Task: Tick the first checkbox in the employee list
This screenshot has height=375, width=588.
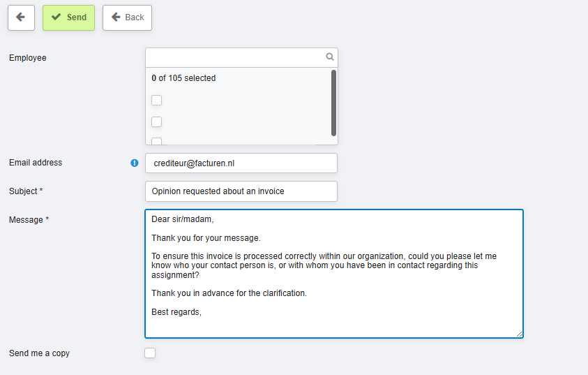Action: tap(157, 100)
